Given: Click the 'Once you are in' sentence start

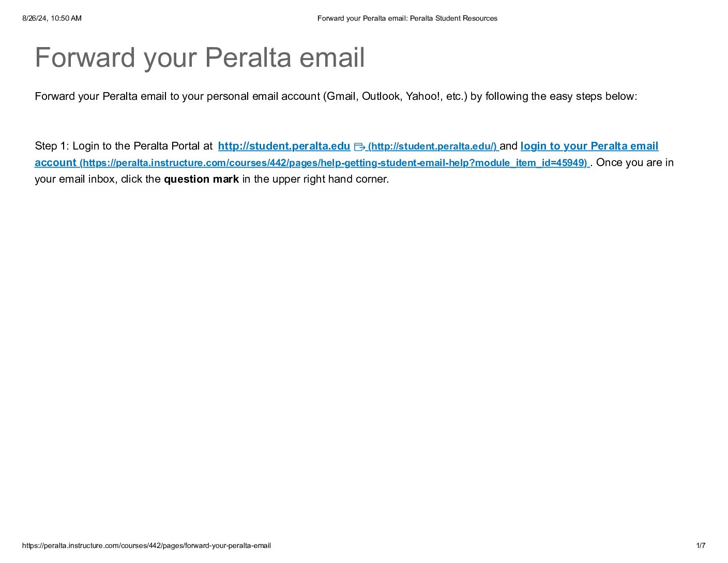Looking at the screenshot, I should click(x=635, y=162).
